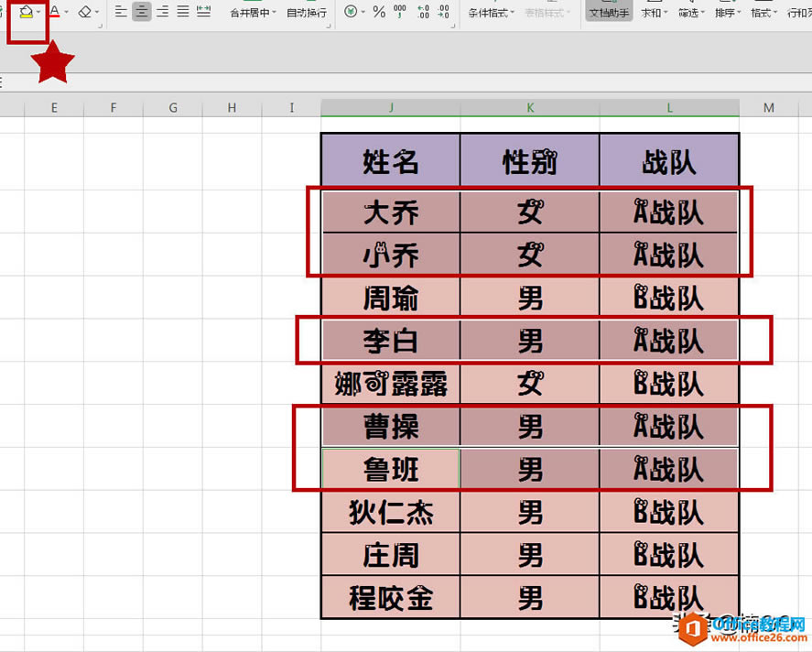Open font dialog launcher corner icon
The image size is (812, 652).
100,26
